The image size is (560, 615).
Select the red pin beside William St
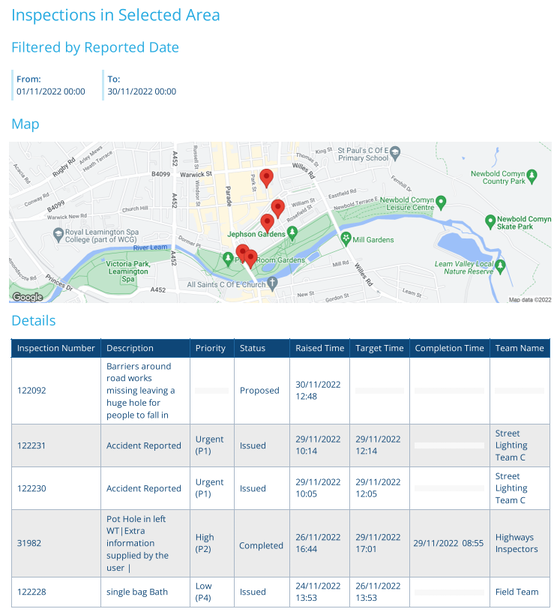click(x=278, y=208)
